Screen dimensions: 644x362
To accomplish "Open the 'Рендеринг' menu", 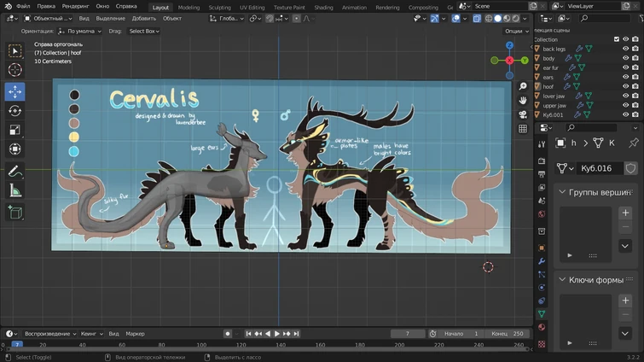I will coord(75,6).
